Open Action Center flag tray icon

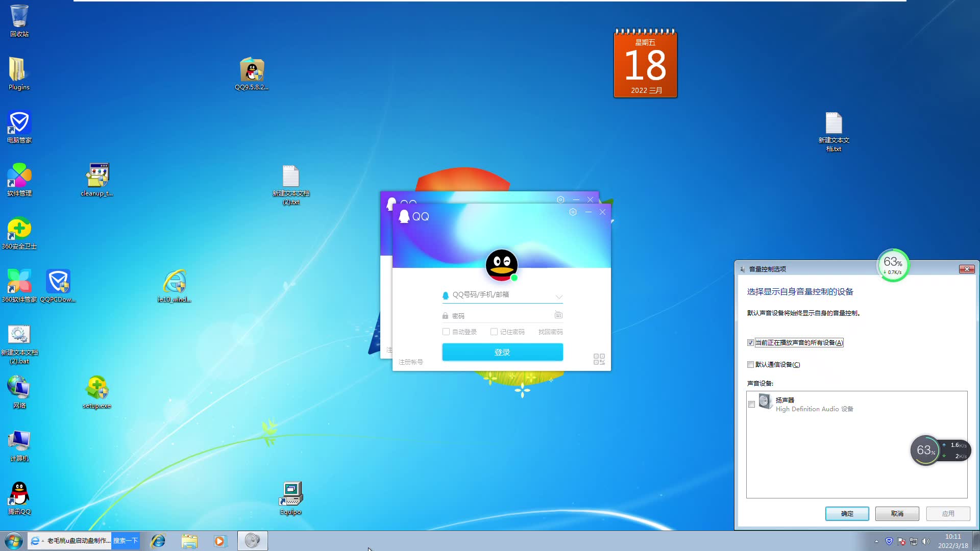901,541
